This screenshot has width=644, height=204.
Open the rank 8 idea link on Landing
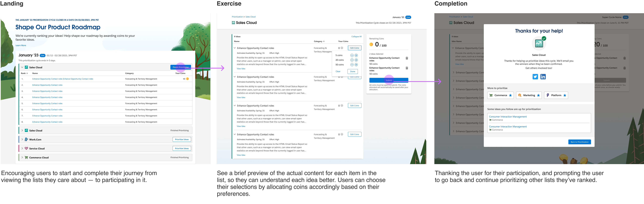tap(47, 122)
